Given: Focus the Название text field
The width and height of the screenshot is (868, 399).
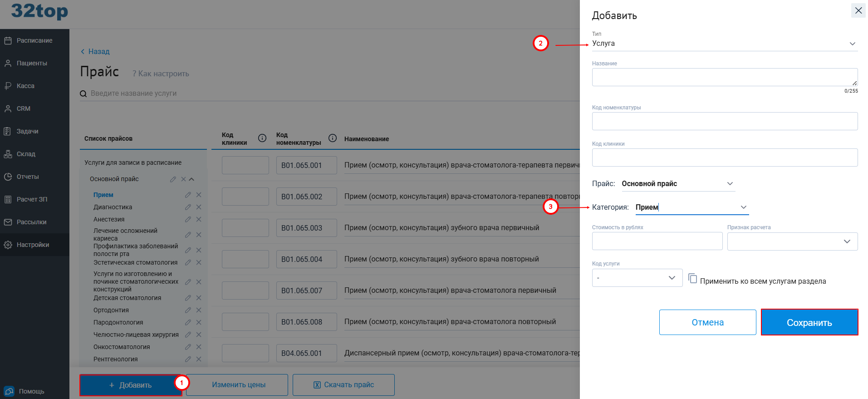Looking at the screenshot, I should point(724,77).
